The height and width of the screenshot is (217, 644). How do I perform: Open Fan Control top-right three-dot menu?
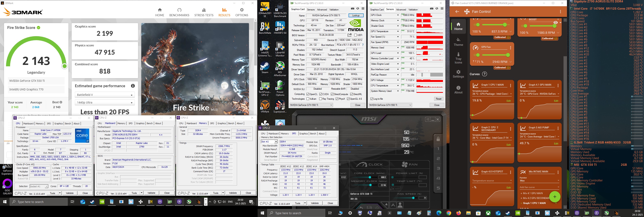click(560, 11)
